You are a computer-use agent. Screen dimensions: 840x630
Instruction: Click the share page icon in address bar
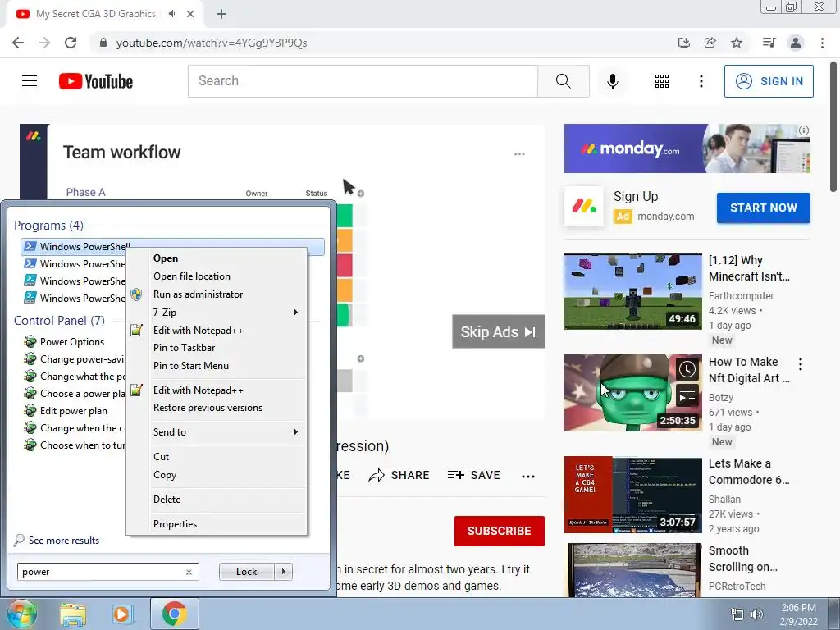(710, 43)
